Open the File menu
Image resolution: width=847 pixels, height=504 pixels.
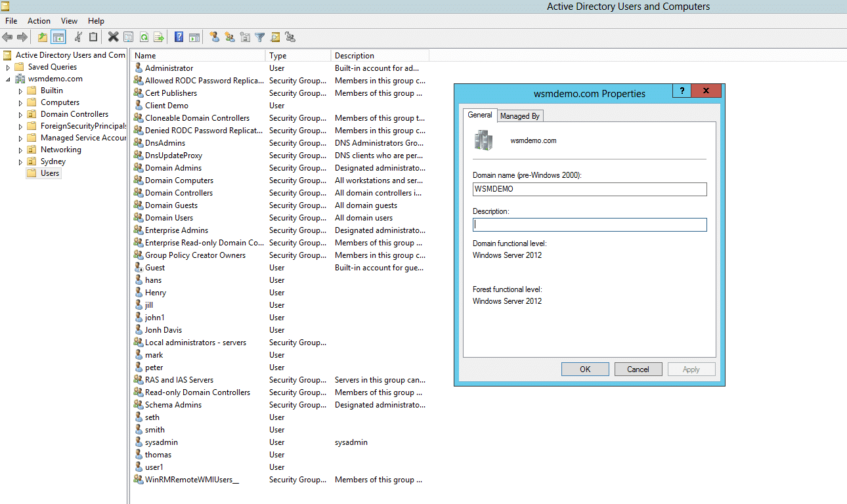coord(11,21)
